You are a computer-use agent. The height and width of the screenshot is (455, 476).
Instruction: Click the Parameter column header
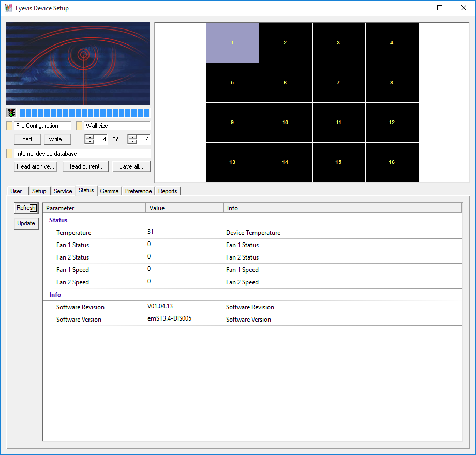tap(94, 208)
